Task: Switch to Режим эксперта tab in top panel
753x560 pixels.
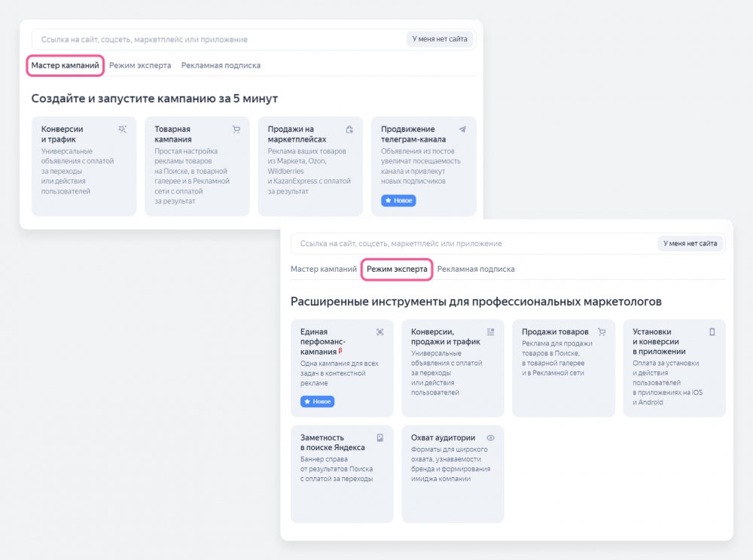Action: point(140,65)
